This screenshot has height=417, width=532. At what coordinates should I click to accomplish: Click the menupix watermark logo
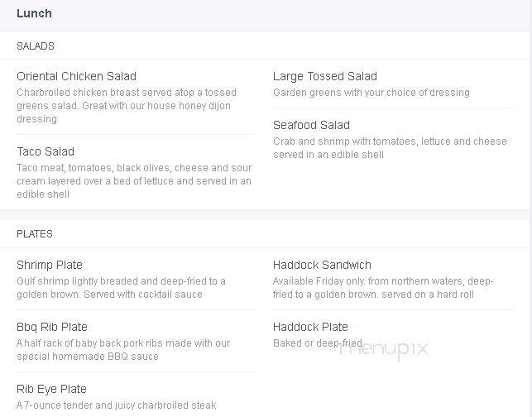coord(383,349)
